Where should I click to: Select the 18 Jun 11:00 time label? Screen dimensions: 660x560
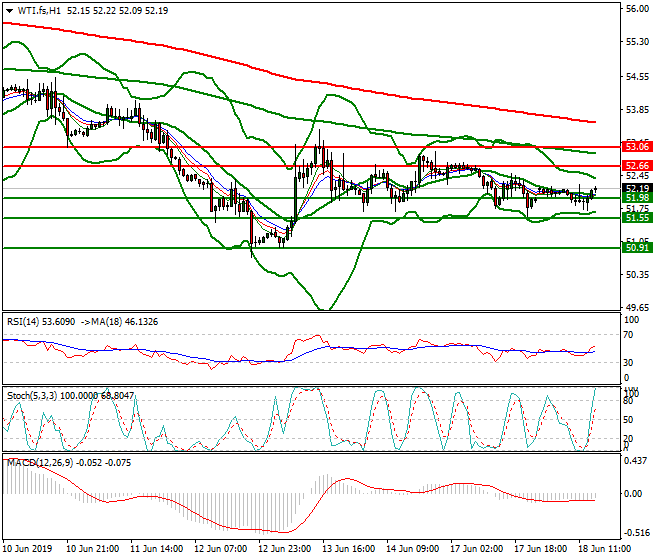point(604,549)
